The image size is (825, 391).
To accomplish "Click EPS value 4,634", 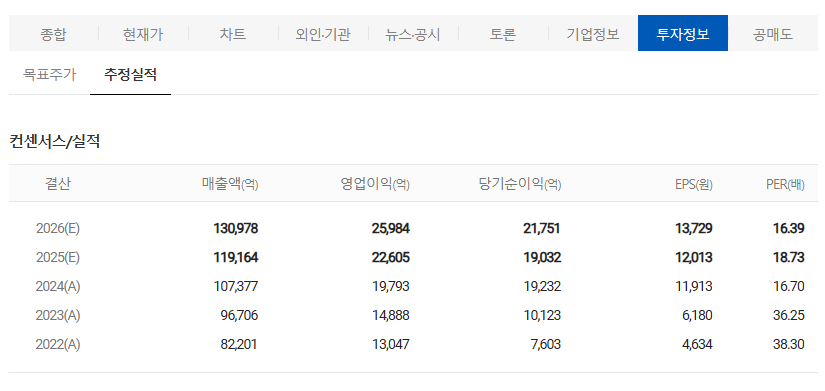I will pos(697,344).
